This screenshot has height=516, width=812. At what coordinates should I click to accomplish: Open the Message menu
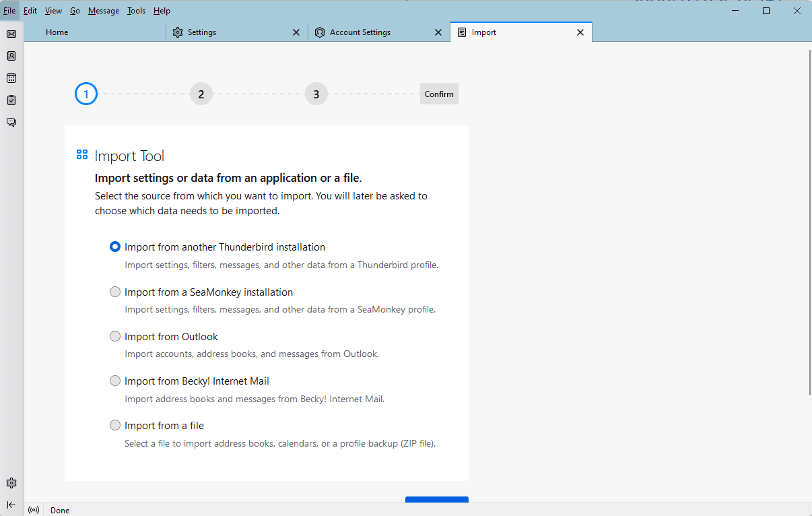(x=104, y=11)
